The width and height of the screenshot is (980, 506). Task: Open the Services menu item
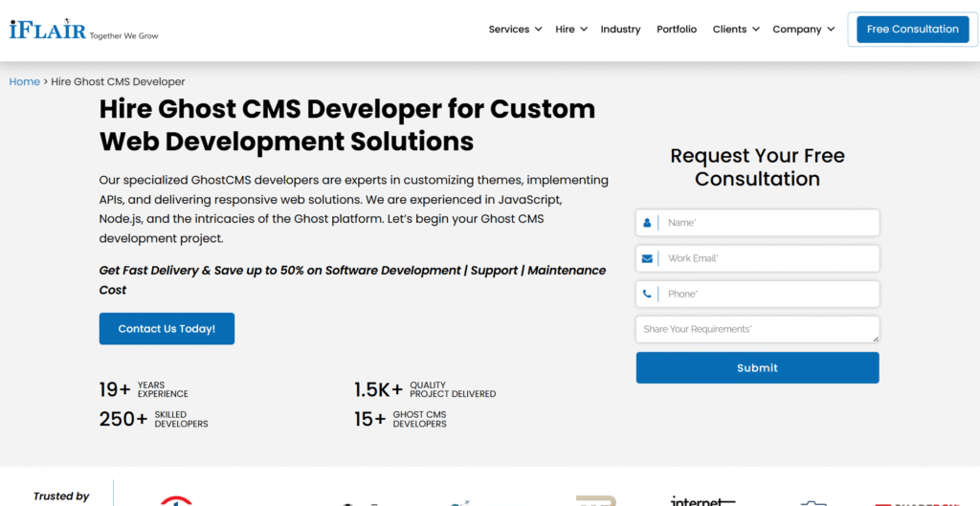coord(509,30)
